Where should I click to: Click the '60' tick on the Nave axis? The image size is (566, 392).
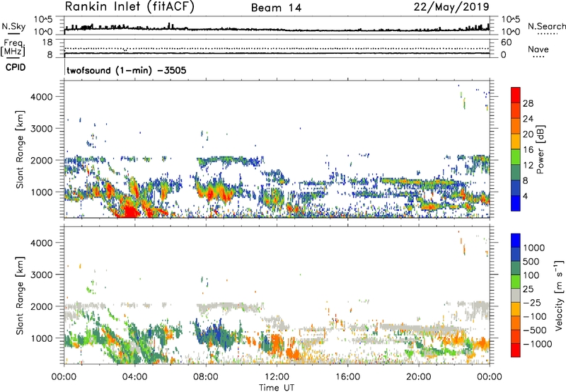point(506,42)
